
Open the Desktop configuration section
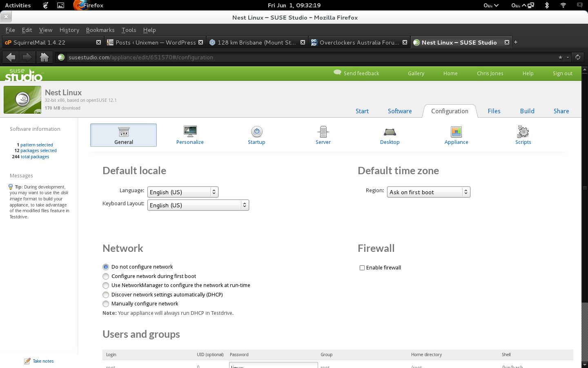390,135
